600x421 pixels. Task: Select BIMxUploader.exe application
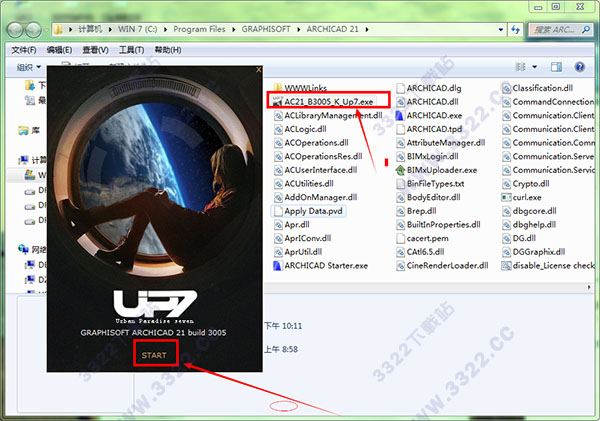click(x=437, y=170)
